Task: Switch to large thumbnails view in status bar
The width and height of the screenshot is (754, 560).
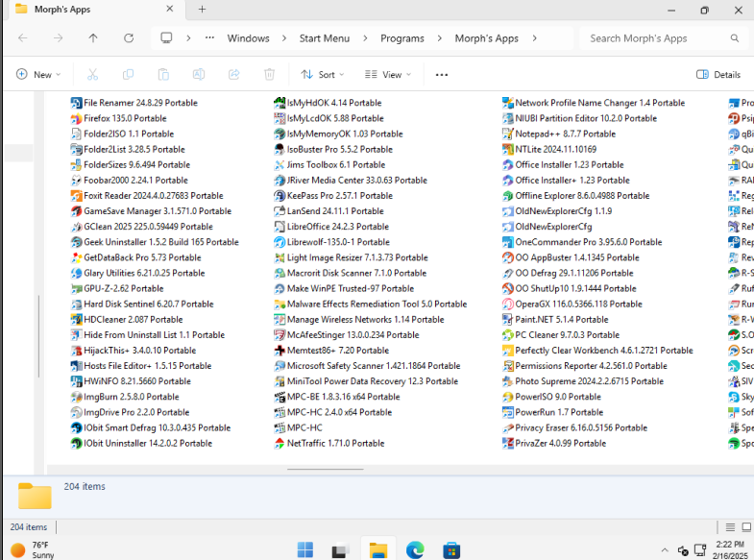Action: pos(746,527)
